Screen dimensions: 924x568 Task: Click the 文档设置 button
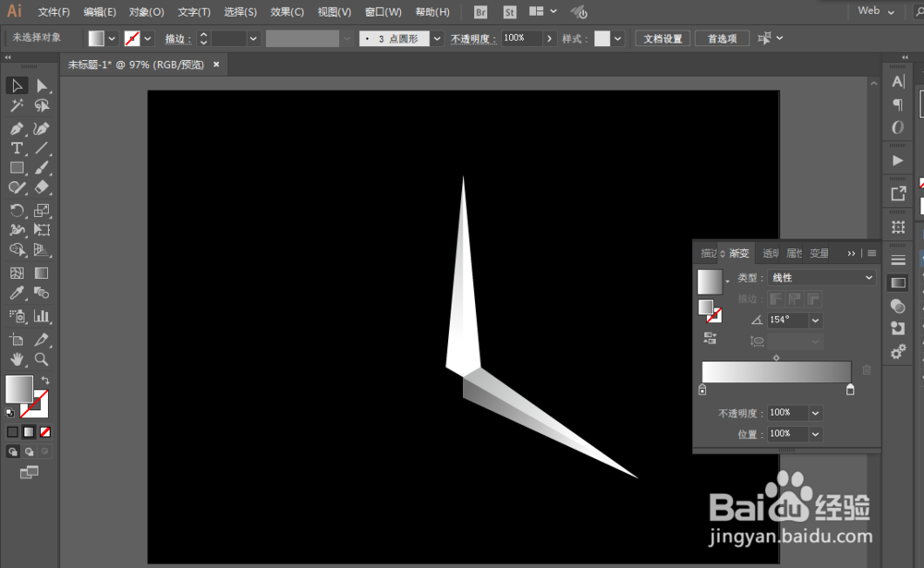tap(663, 39)
